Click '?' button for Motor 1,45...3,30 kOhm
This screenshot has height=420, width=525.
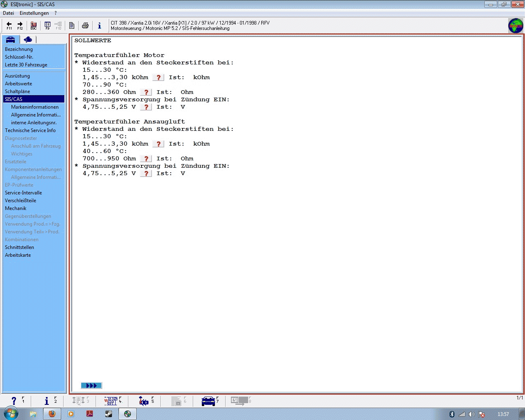(158, 78)
